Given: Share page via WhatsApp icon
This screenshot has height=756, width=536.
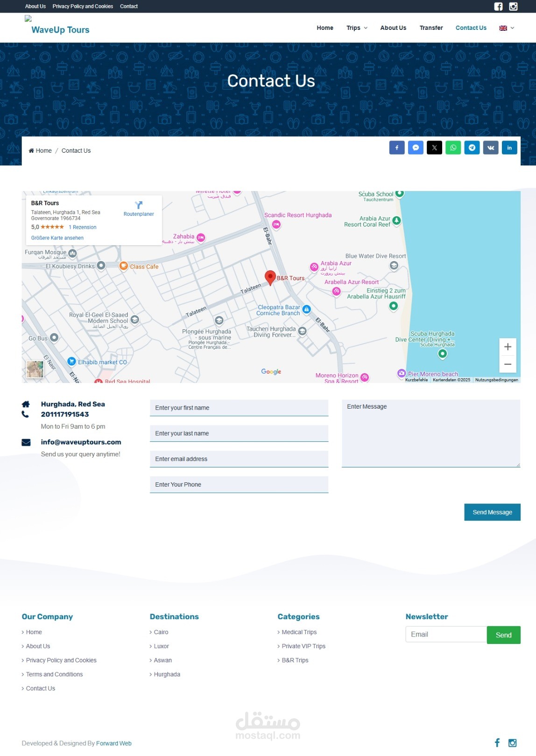Looking at the screenshot, I should tap(453, 148).
